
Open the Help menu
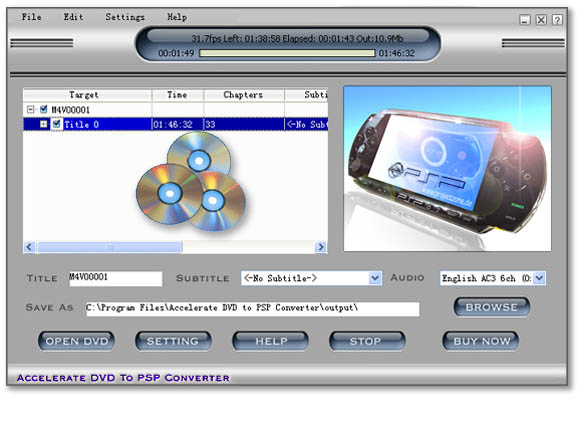(177, 17)
